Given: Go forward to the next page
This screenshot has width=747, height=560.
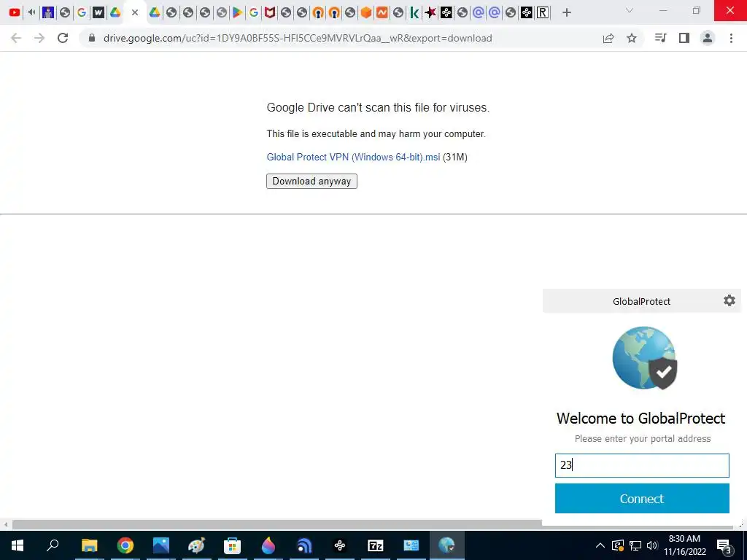Looking at the screenshot, I should click(39, 38).
